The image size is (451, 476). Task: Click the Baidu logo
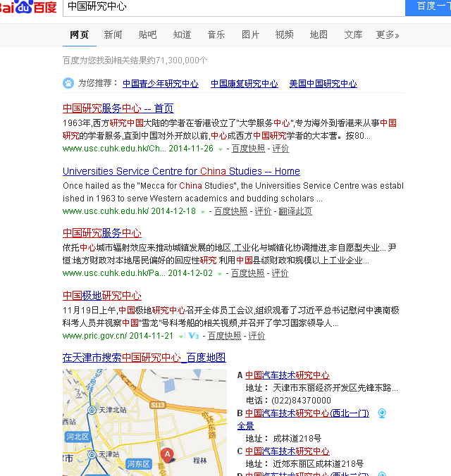coord(28,6)
